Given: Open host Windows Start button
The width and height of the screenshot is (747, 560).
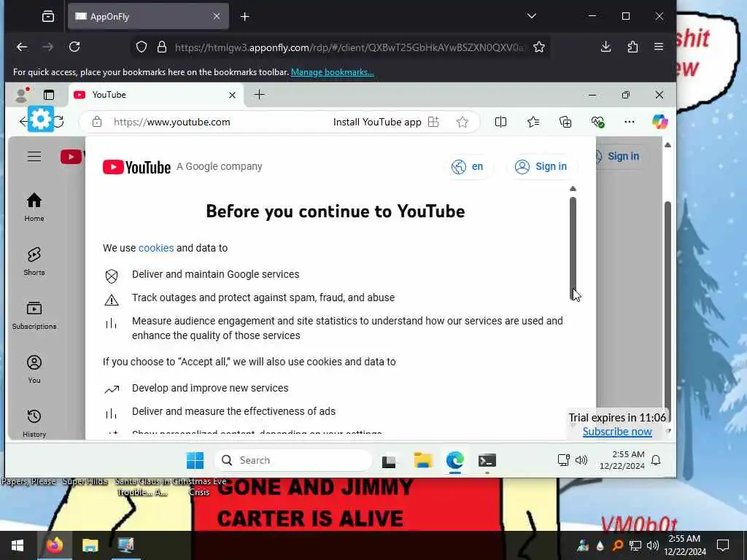Looking at the screenshot, I should click(18, 545).
